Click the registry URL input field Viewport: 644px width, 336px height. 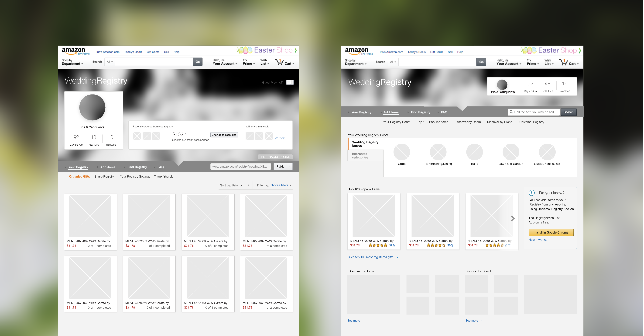240,167
